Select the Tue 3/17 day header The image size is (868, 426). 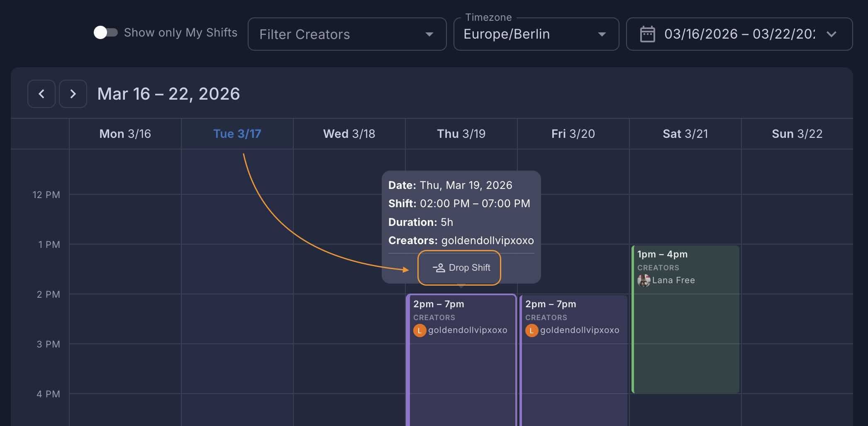click(x=237, y=134)
